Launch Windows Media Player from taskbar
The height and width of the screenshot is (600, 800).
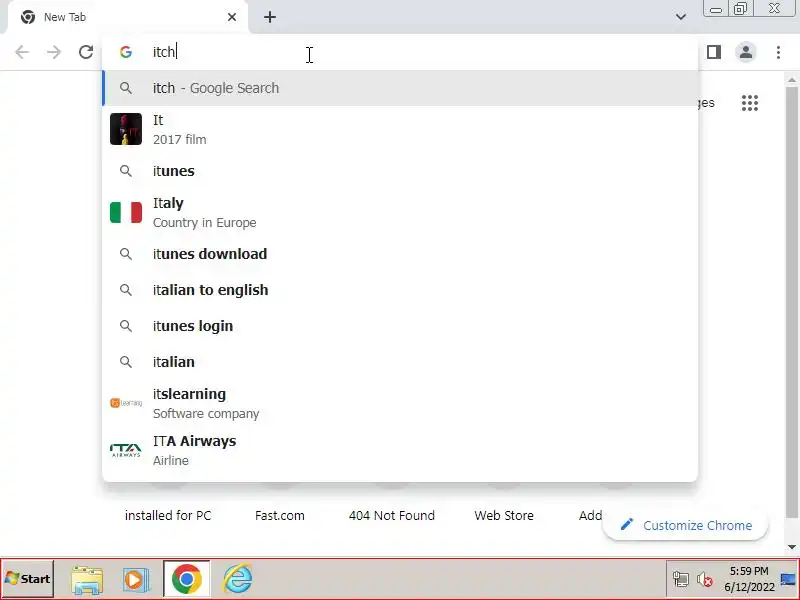pos(136,579)
